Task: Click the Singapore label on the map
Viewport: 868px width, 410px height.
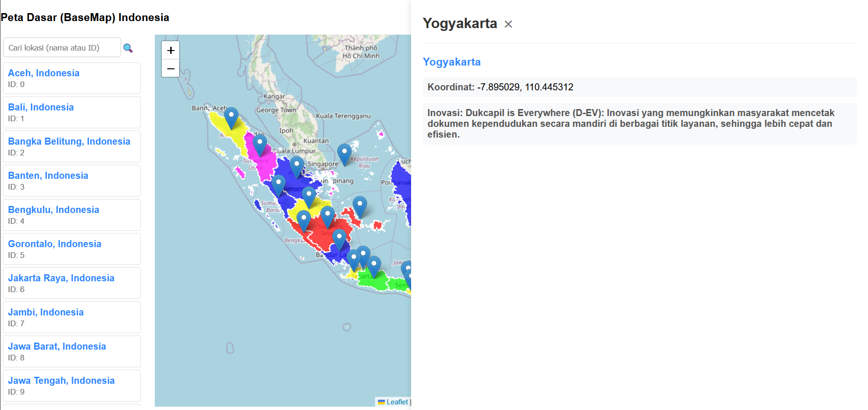Action: click(323, 164)
